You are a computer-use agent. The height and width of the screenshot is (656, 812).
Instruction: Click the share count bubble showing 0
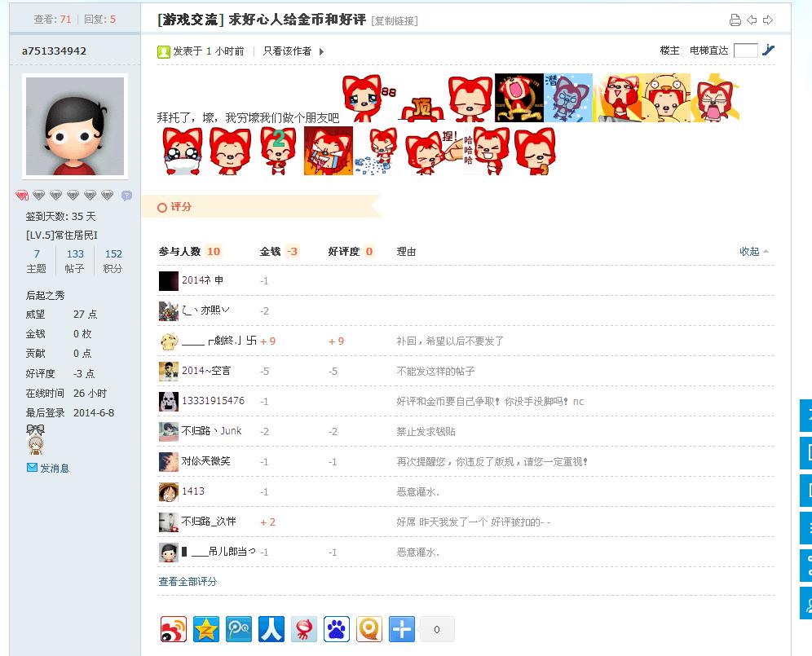(x=437, y=629)
